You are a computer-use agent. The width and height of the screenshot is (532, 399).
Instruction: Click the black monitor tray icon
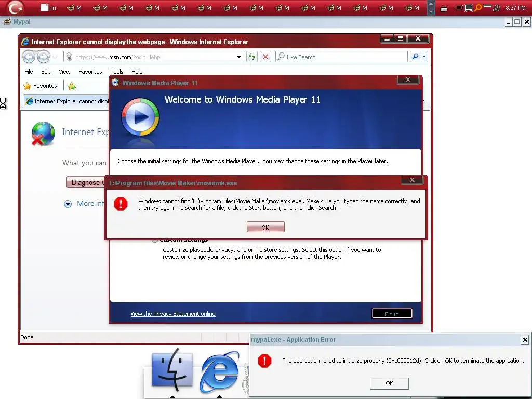459,7
